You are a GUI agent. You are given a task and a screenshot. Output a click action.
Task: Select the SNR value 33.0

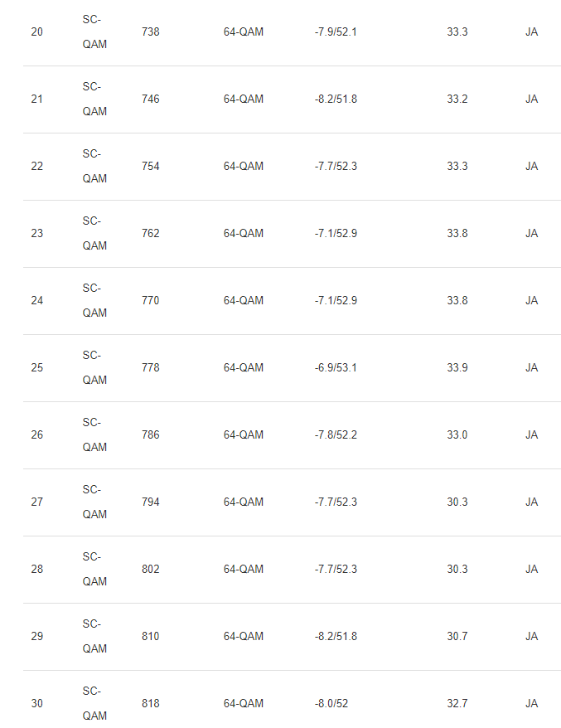click(x=457, y=435)
